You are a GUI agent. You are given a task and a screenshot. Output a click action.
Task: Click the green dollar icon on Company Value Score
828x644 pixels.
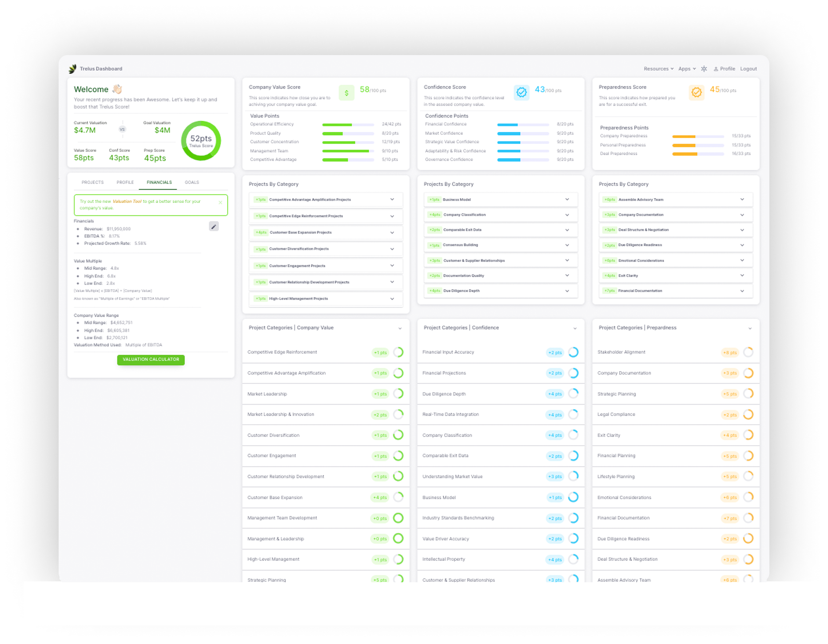(x=346, y=93)
